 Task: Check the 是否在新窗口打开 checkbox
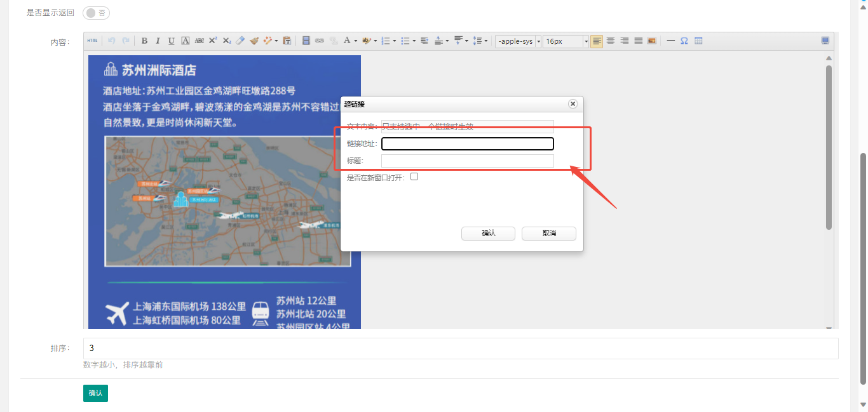414,177
